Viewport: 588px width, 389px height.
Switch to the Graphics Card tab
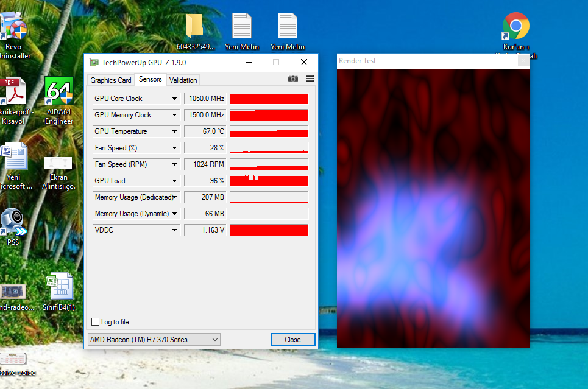point(111,80)
